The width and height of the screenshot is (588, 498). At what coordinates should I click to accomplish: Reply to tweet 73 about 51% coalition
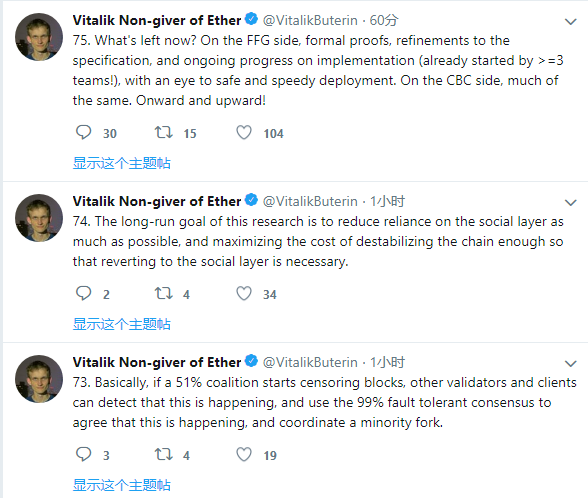pyautogui.click(x=83, y=454)
